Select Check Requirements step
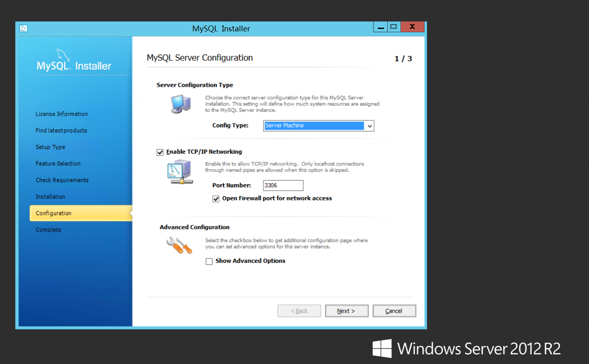 pyautogui.click(x=62, y=180)
